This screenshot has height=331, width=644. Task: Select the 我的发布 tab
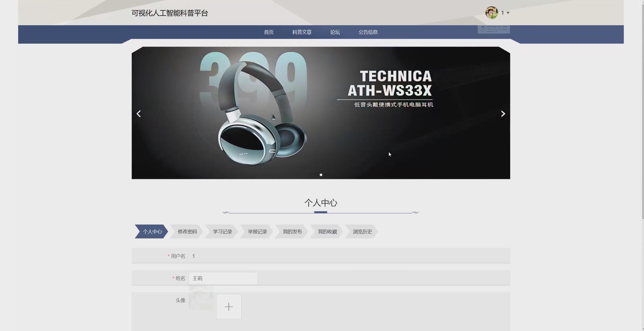coord(292,232)
